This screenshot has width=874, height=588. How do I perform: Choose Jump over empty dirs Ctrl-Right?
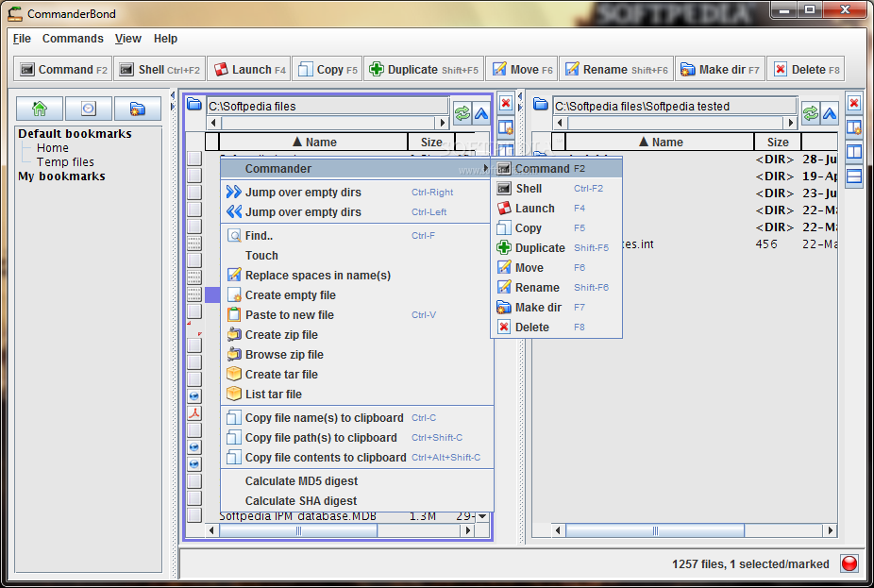(x=357, y=193)
